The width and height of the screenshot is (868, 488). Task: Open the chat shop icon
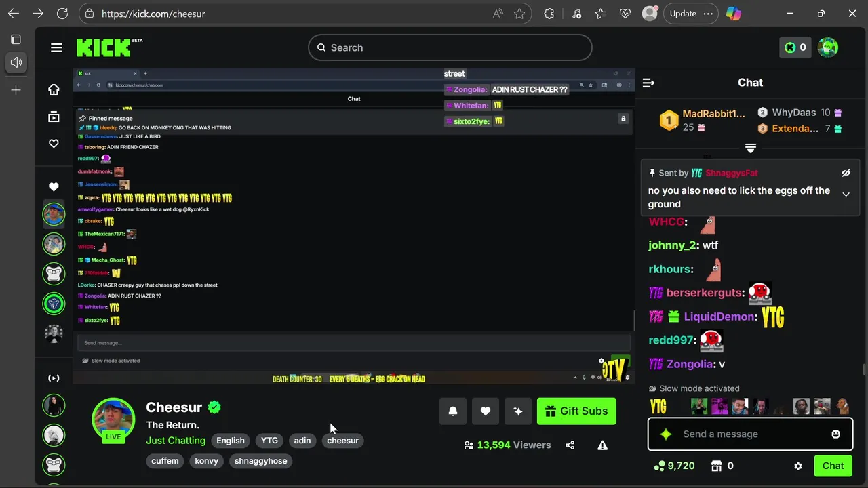[x=723, y=466]
